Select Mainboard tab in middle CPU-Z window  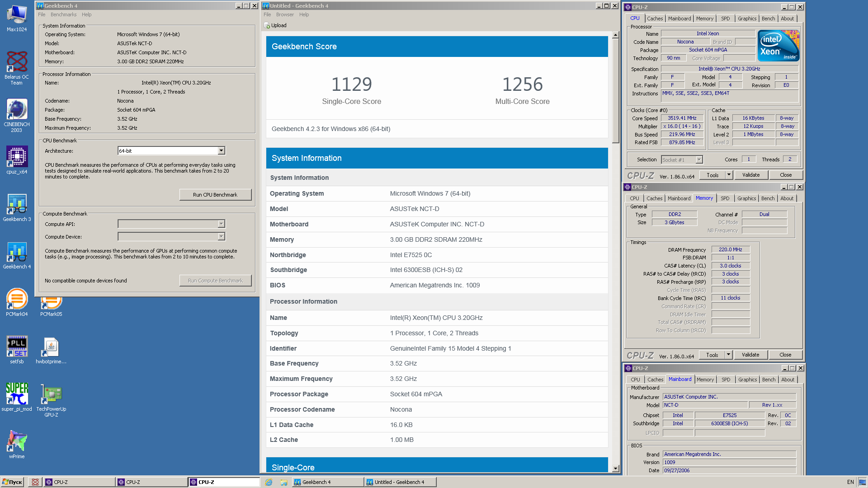[x=679, y=198]
